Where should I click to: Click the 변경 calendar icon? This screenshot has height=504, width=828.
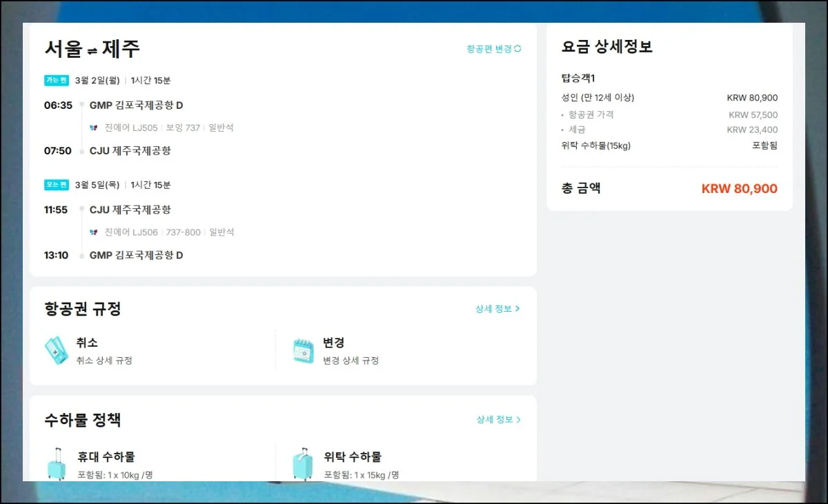point(303,350)
